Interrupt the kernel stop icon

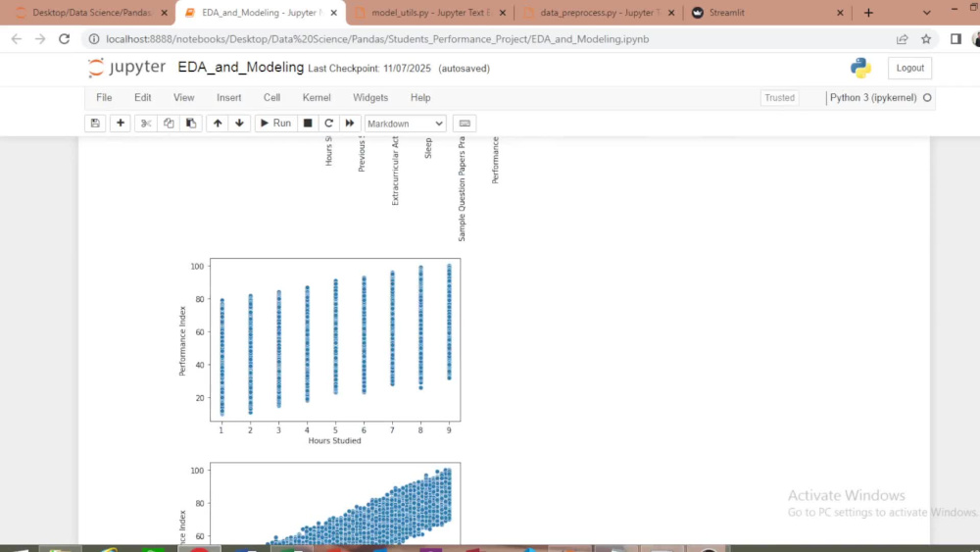(x=308, y=124)
